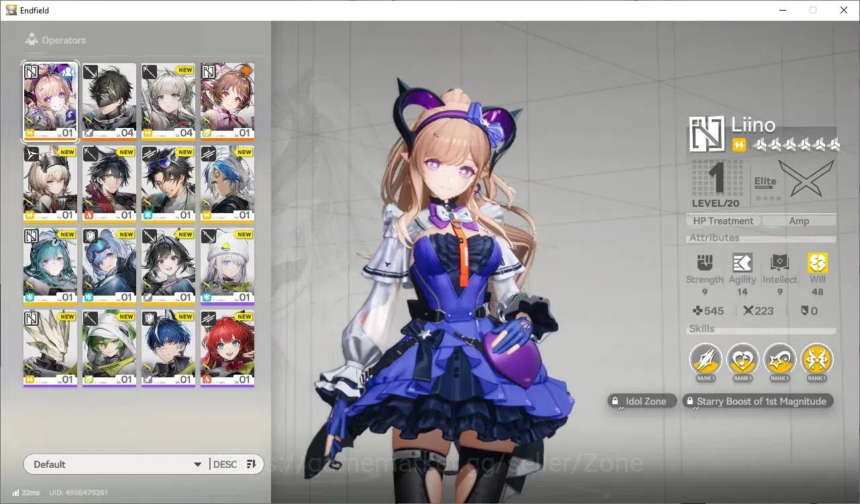The height and width of the screenshot is (504, 860).
Task: Click the highlighted yellow Will icon
Action: pyautogui.click(x=817, y=262)
